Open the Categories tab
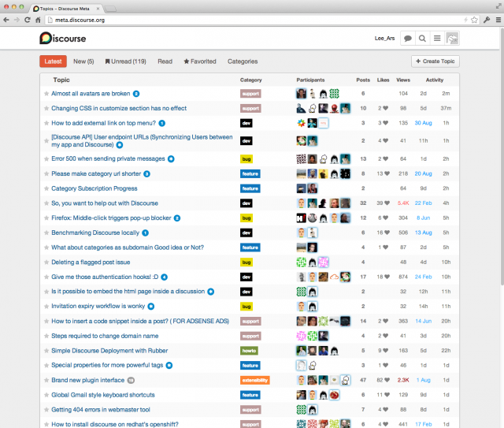Image resolution: width=504 pixels, height=428 pixels. [x=243, y=61]
